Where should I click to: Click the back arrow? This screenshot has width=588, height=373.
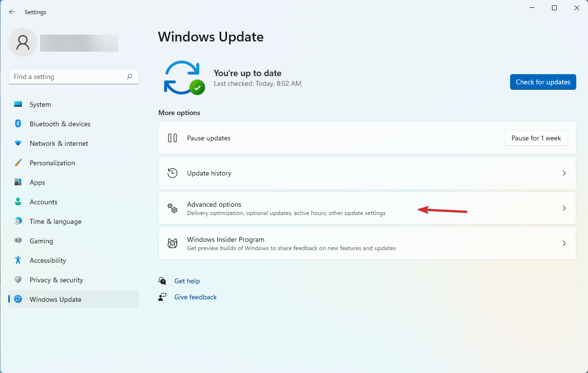12,12
